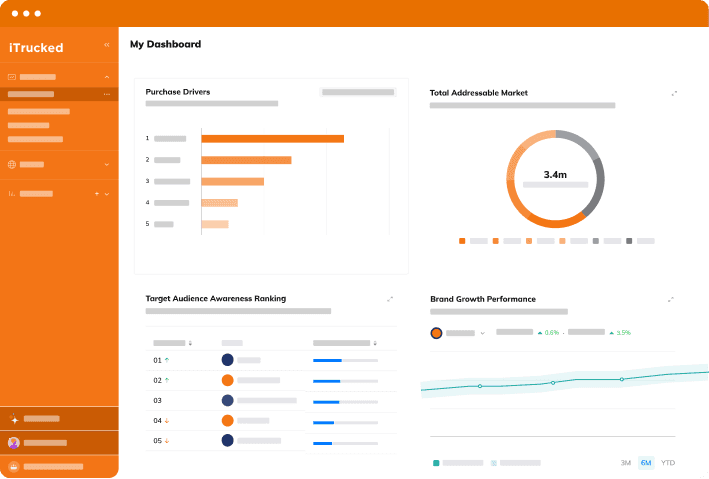Click the iTrucked logo
This screenshot has height=479, width=709.
click(36, 47)
